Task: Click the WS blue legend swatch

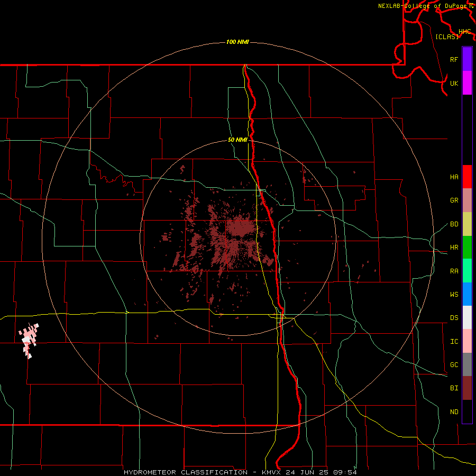Action: pyautogui.click(x=467, y=294)
